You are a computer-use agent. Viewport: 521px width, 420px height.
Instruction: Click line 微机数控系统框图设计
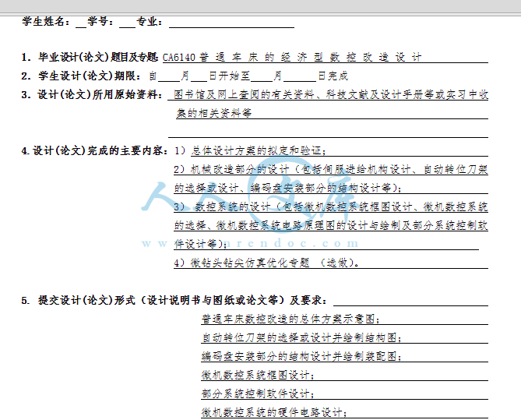[258, 375]
